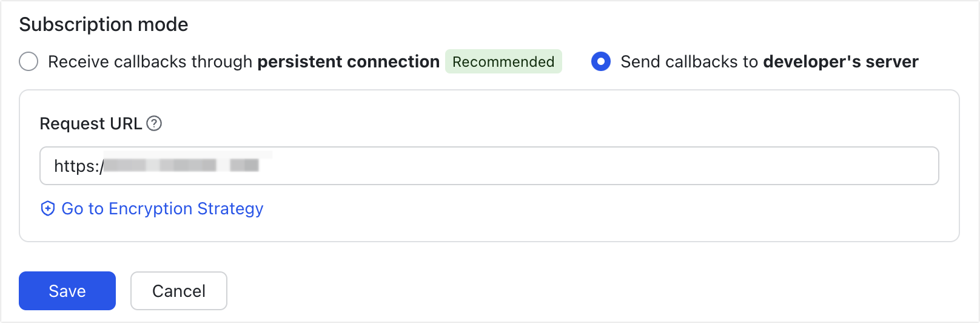The width and height of the screenshot is (980, 323).
Task: Click the "Send callbacks to" label text
Action: click(690, 62)
